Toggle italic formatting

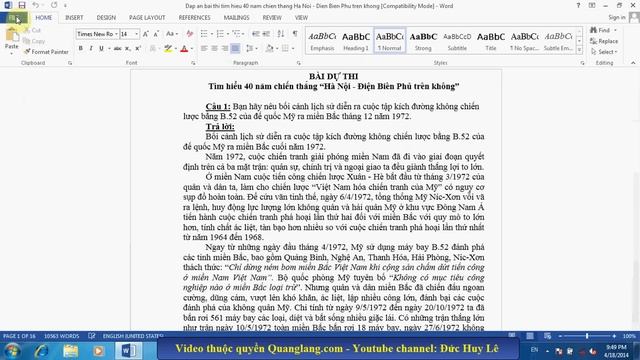(91, 49)
